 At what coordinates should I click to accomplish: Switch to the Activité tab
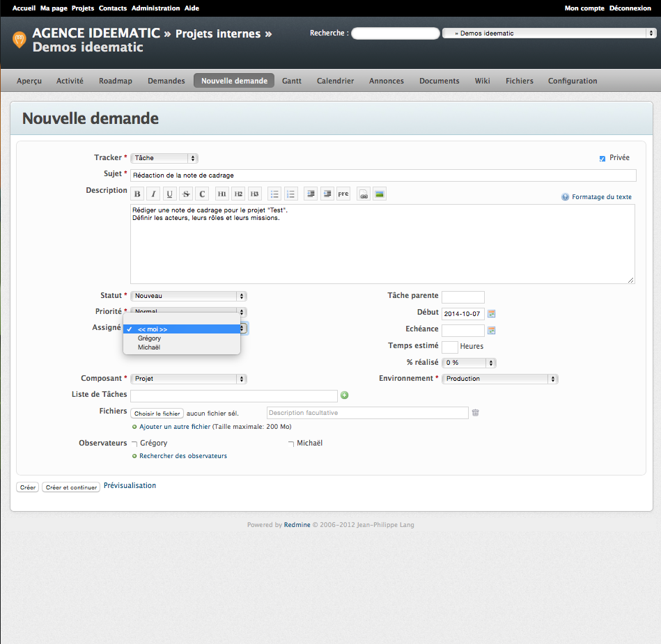click(70, 81)
